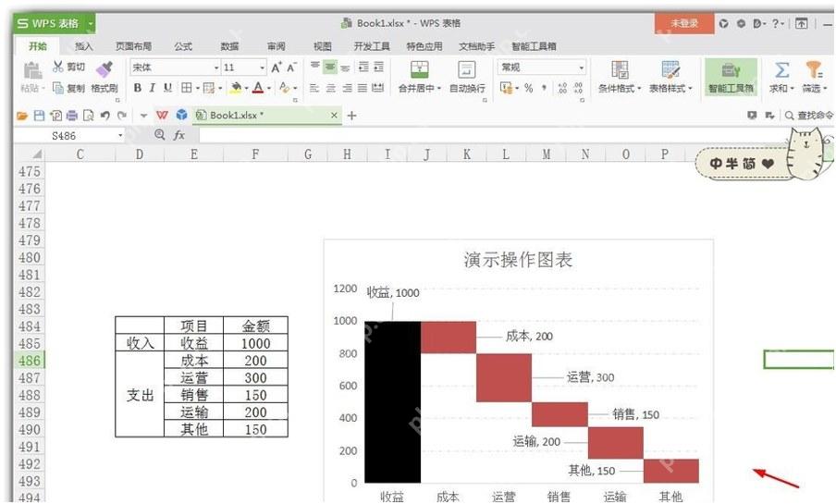The width and height of the screenshot is (836, 504).
Task: Click the chart title 演示操作图表
Action: click(x=518, y=260)
